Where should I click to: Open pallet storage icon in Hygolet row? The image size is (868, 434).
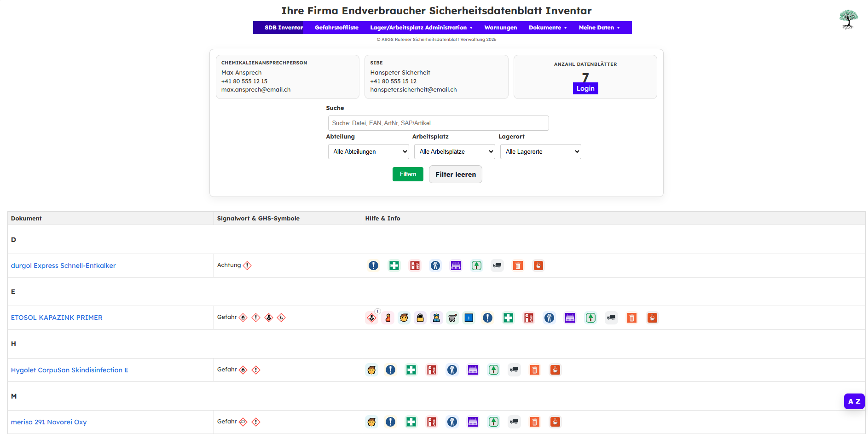(473, 370)
